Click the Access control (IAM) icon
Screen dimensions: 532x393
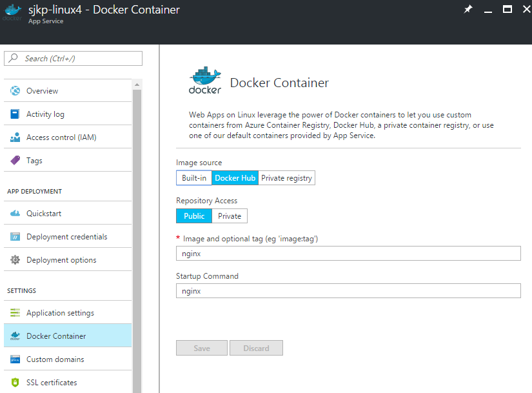pyautogui.click(x=15, y=137)
